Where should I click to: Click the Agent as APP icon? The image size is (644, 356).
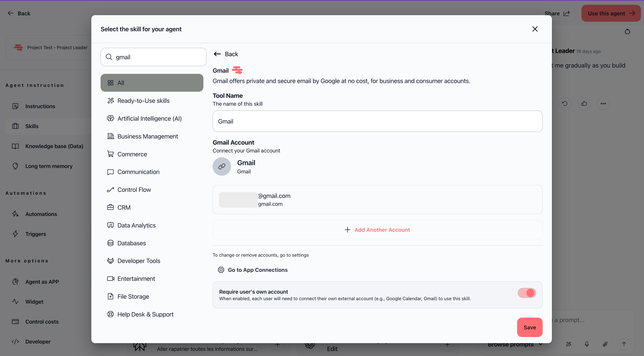point(15,282)
